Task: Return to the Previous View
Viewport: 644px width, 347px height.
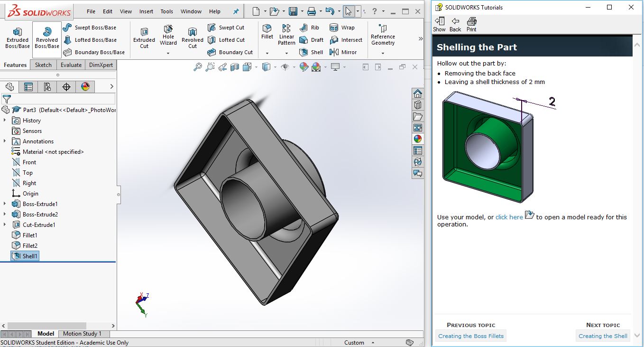Action: [x=222, y=67]
